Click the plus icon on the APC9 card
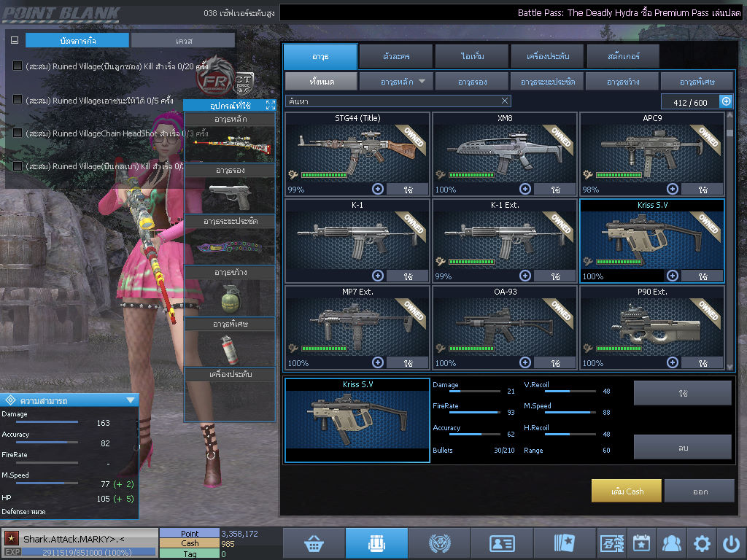This screenshot has width=747, height=560. (672, 189)
